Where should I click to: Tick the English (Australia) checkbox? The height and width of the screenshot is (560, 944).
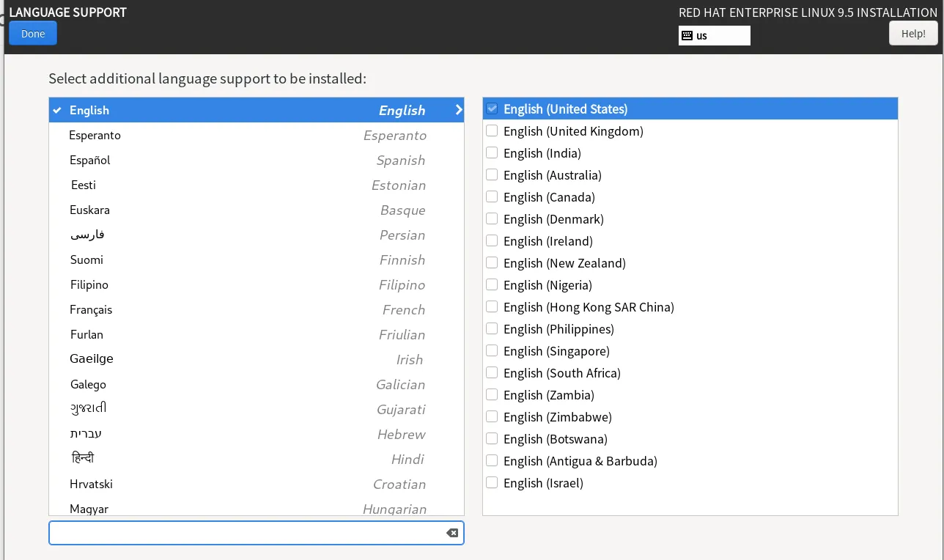click(x=492, y=174)
